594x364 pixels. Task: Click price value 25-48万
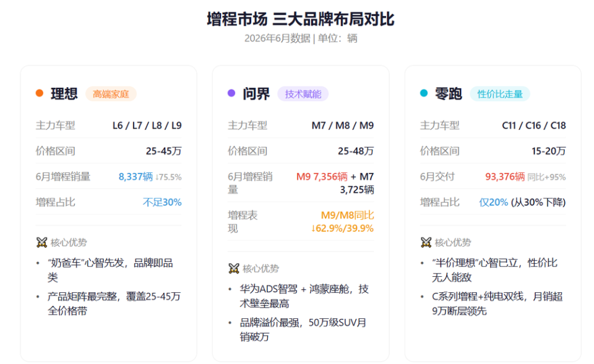click(356, 151)
